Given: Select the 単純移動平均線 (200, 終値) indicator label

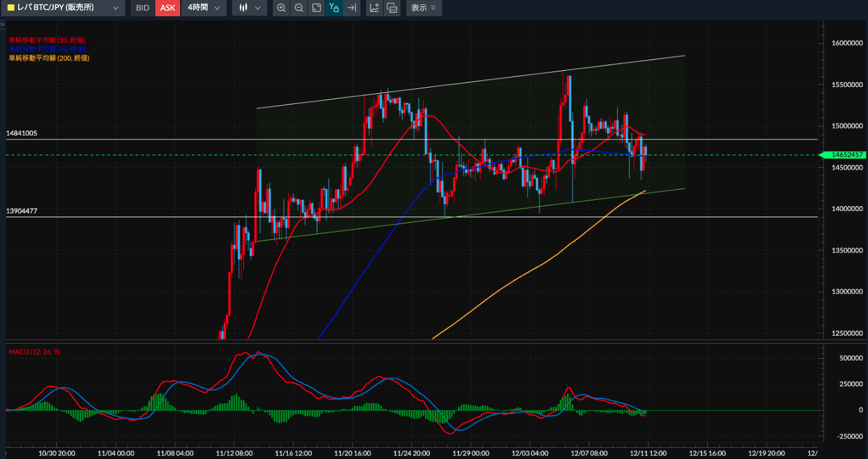Looking at the screenshot, I should [x=49, y=58].
